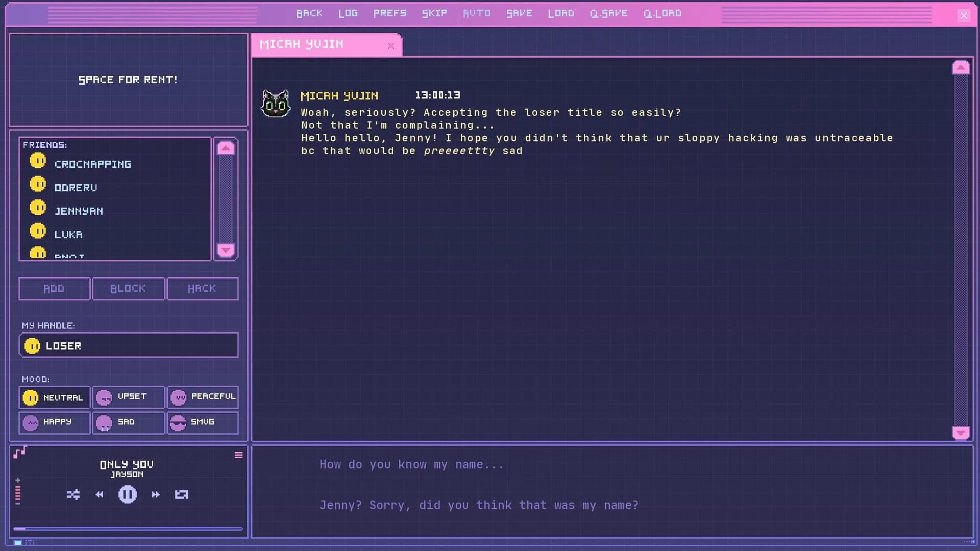Viewport: 980px width, 551px height.
Task: Click the fast-forward icon in the music player
Action: tap(156, 494)
